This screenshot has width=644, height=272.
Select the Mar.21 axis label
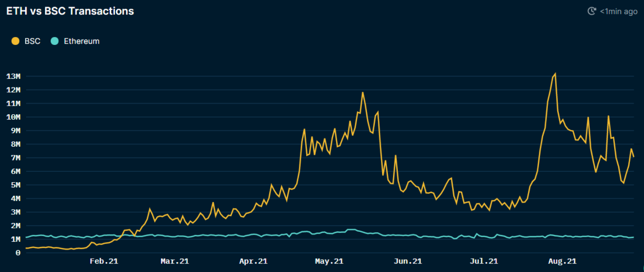pos(175,261)
